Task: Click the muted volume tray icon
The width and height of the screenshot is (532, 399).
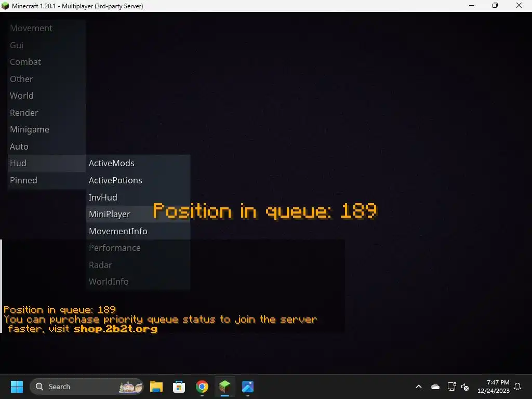Action: [465, 387]
